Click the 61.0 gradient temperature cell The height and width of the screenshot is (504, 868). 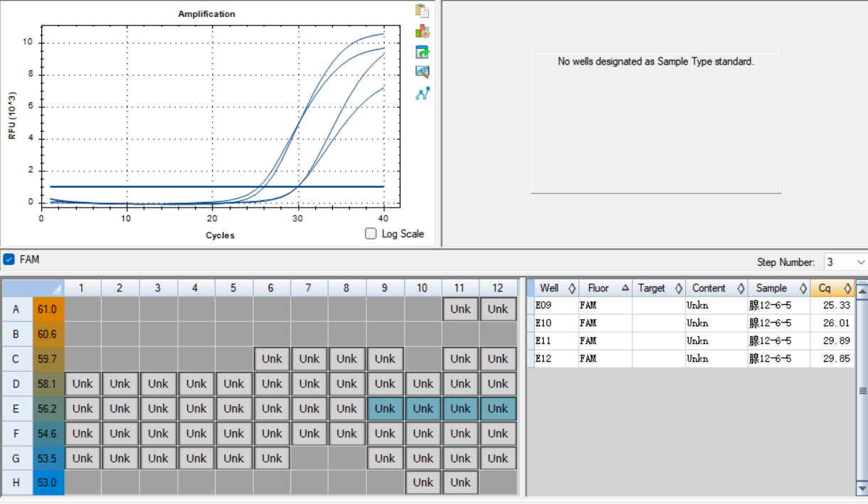click(x=48, y=309)
